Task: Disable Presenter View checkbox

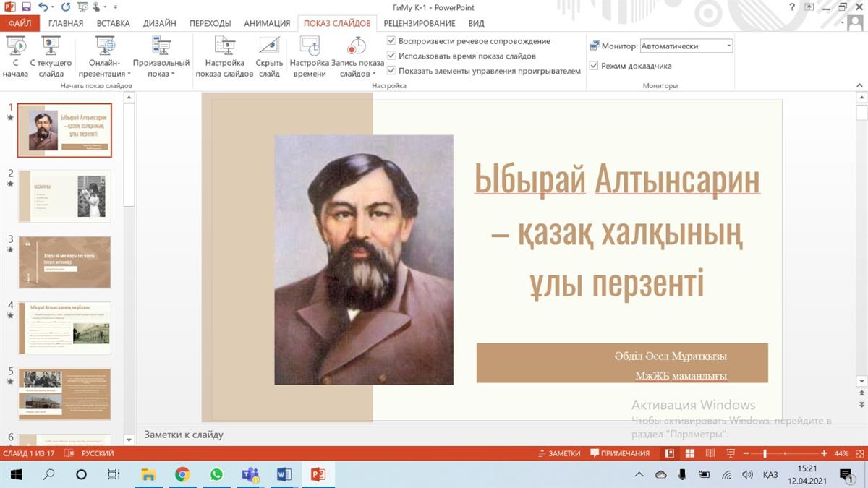Action: pos(594,66)
